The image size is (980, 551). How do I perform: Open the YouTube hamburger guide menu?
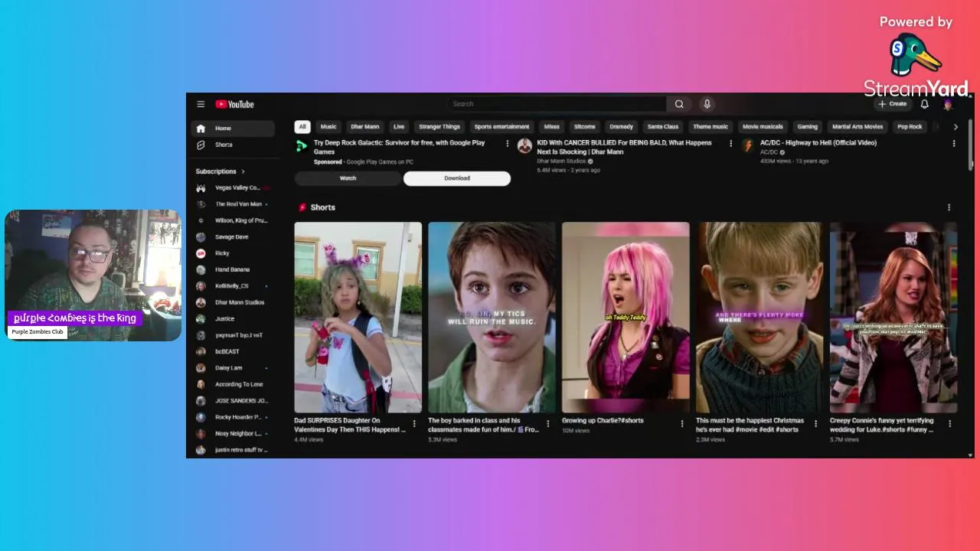(x=201, y=104)
